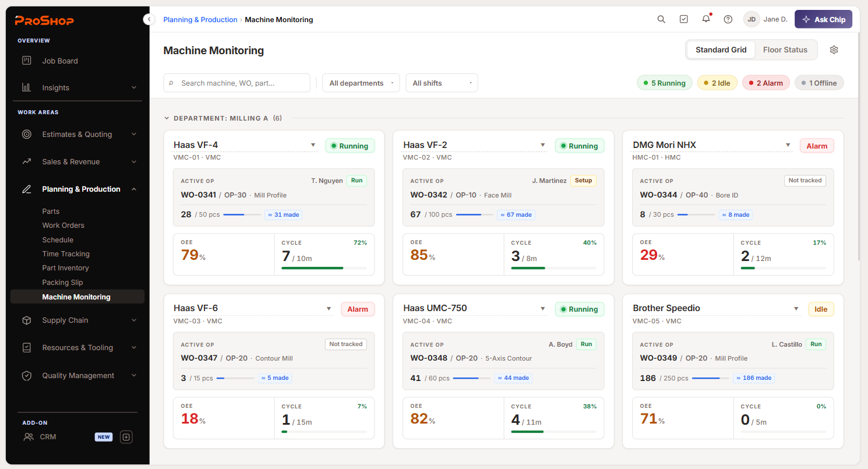Open the Brother Speedio machine dropdown

(x=796, y=308)
